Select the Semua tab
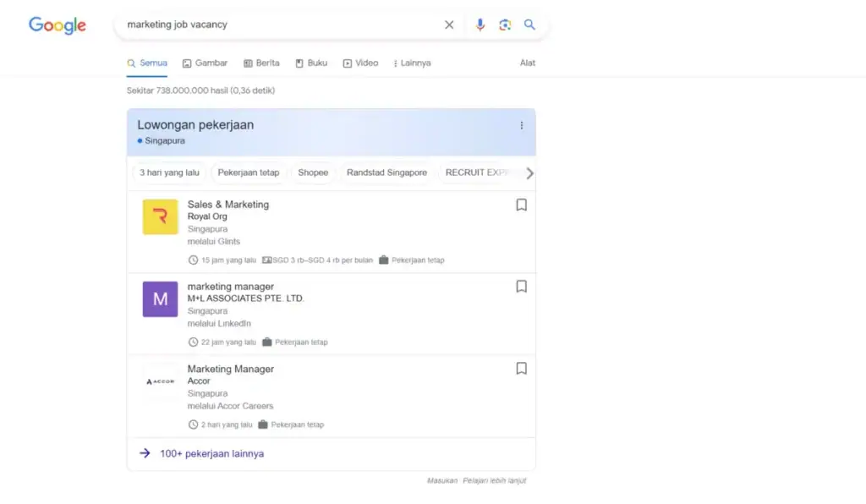 (147, 63)
